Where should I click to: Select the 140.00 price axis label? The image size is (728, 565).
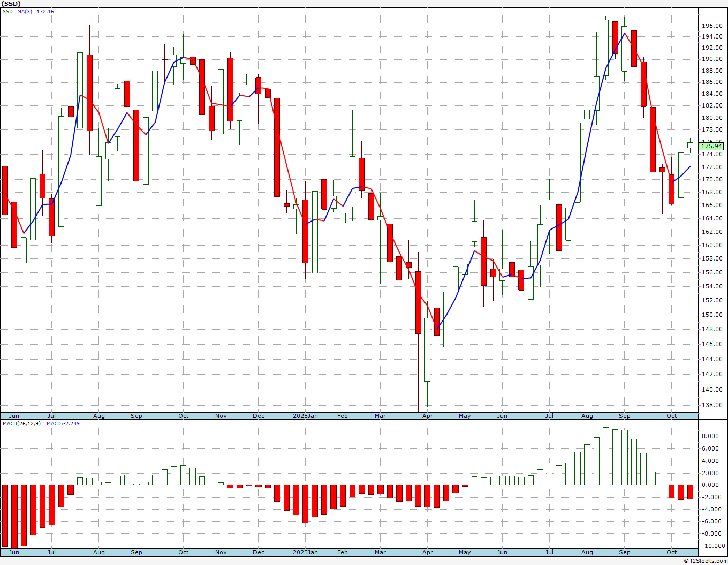711,390
